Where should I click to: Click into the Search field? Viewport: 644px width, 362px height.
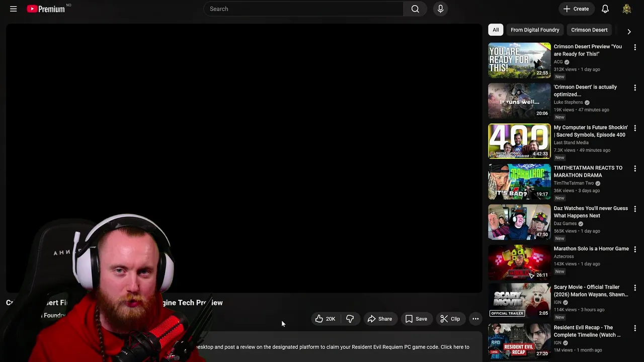tap(303, 9)
